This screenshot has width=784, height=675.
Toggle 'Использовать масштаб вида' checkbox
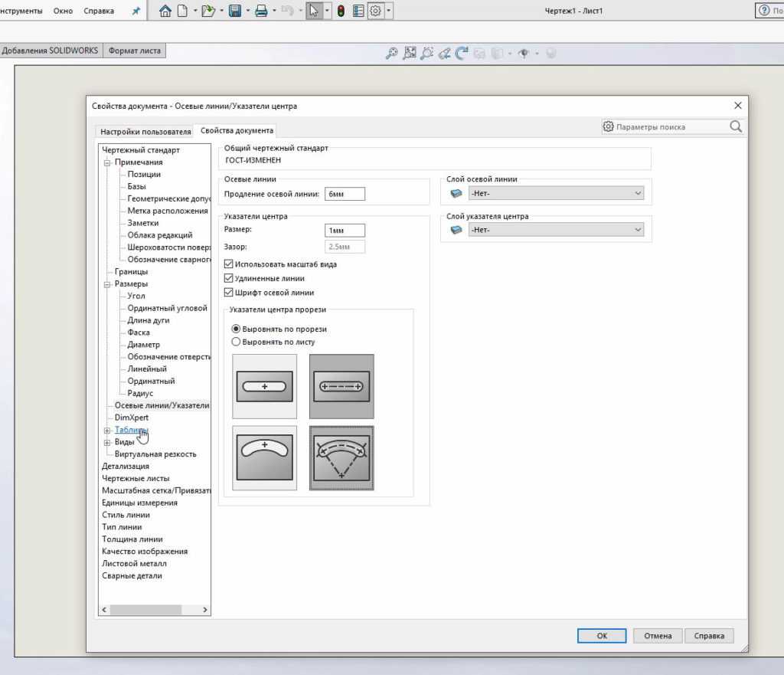(228, 264)
